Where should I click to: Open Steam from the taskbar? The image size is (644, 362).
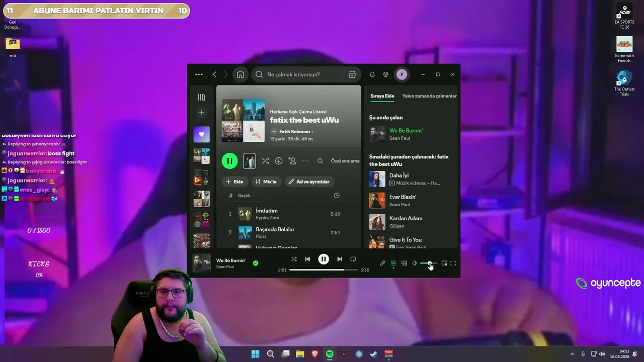click(x=374, y=354)
